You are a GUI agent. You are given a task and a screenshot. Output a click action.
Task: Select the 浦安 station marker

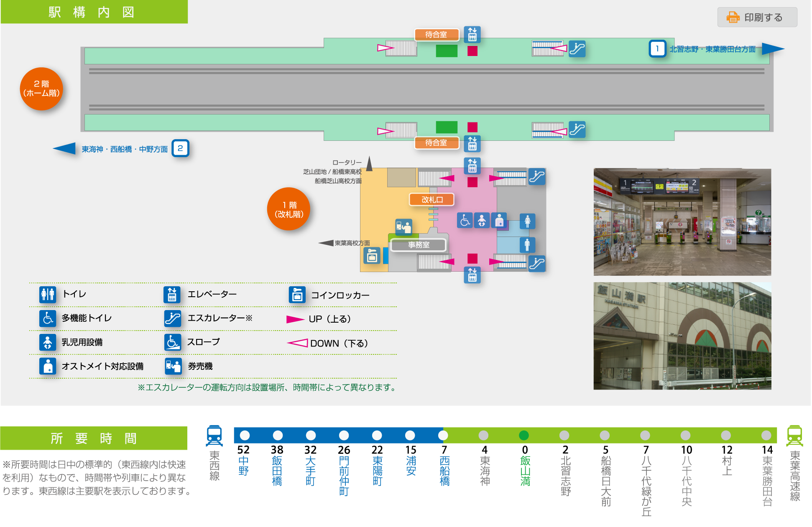coord(410,435)
